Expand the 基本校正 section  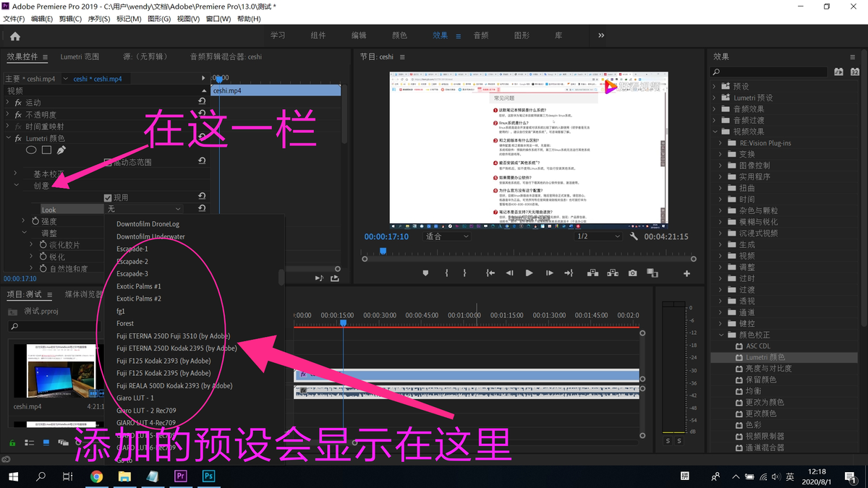tap(16, 174)
